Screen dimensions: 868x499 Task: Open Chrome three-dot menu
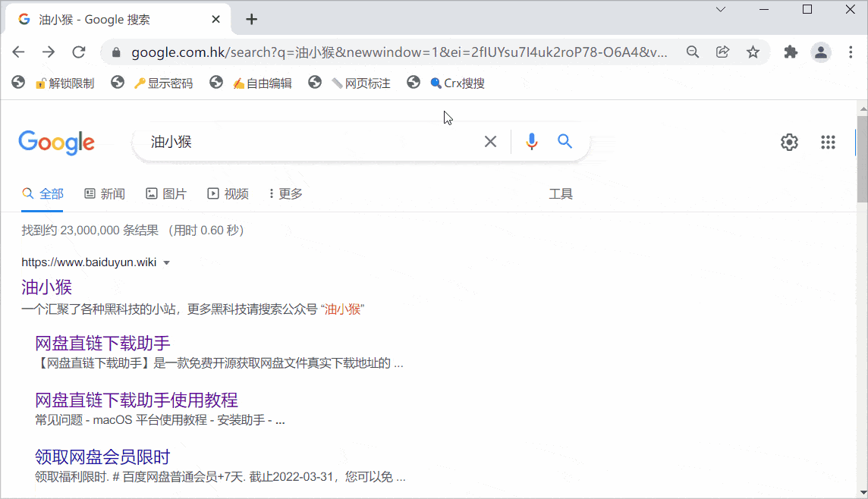[x=851, y=52]
